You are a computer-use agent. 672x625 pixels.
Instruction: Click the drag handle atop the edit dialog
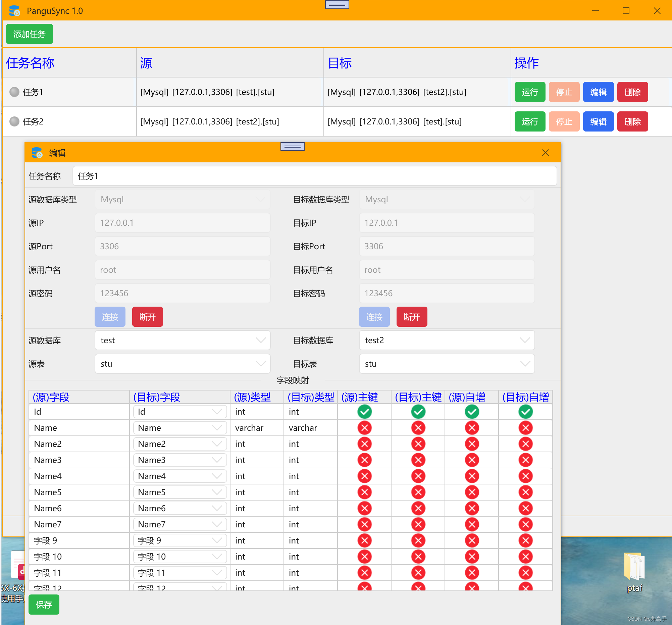[x=292, y=147]
